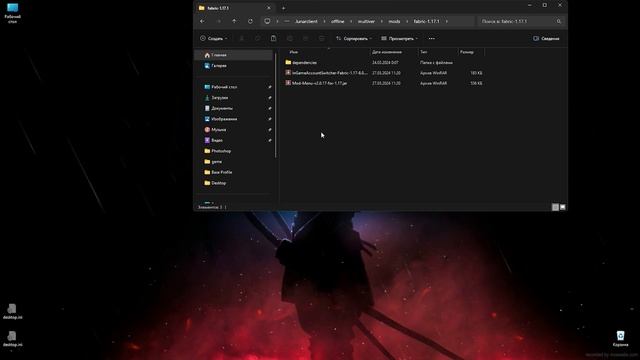This screenshot has width=640, height=360.
Task: Open the Создать new-item dropdown
Action: [214, 38]
